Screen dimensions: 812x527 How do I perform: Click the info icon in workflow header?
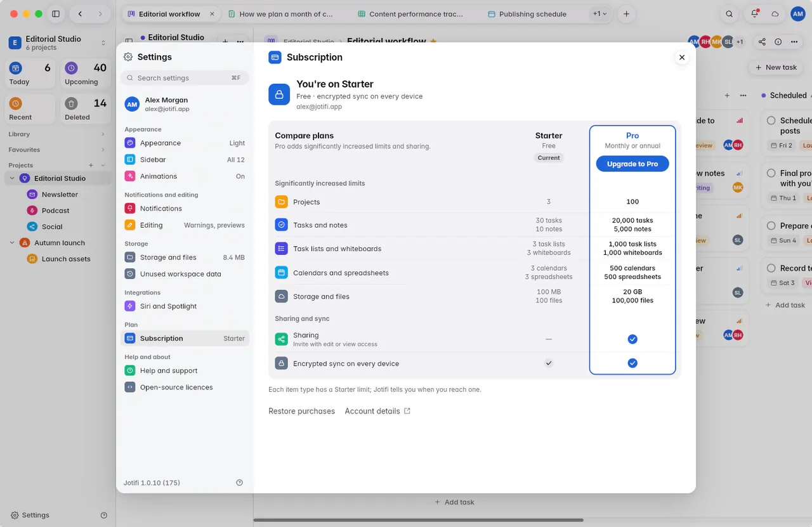tap(778, 42)
